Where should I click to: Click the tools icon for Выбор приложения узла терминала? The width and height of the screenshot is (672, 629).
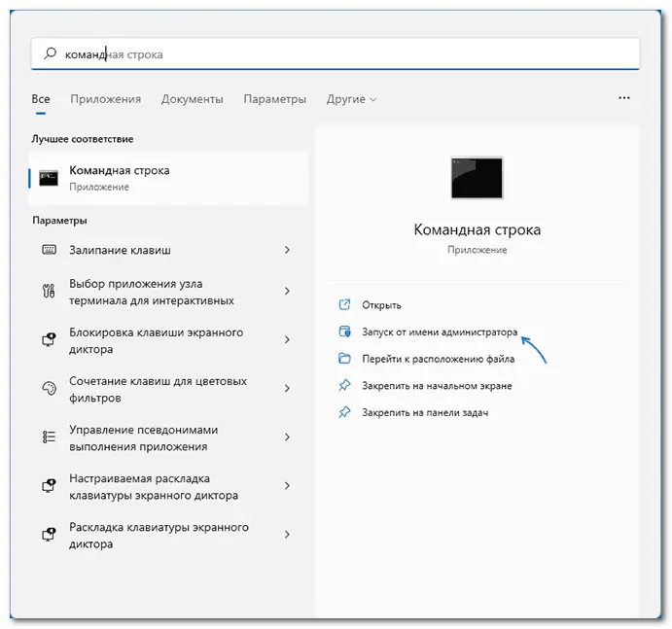[50, 291]
